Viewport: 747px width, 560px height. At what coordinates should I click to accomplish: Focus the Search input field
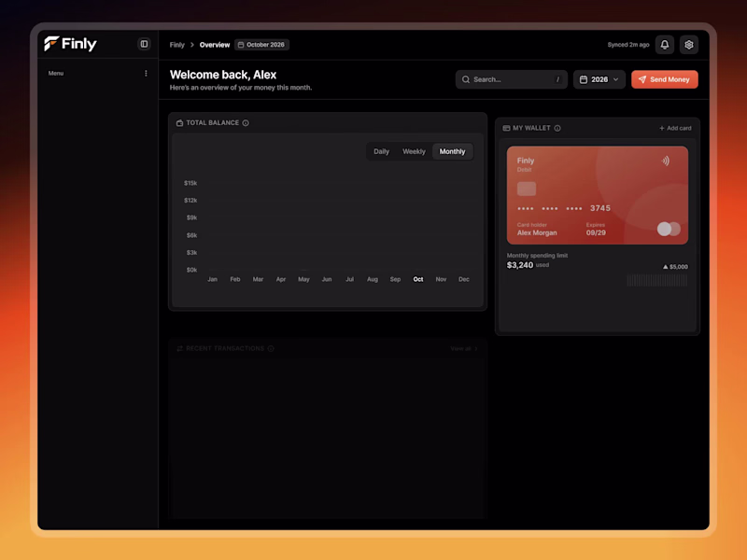511,79
